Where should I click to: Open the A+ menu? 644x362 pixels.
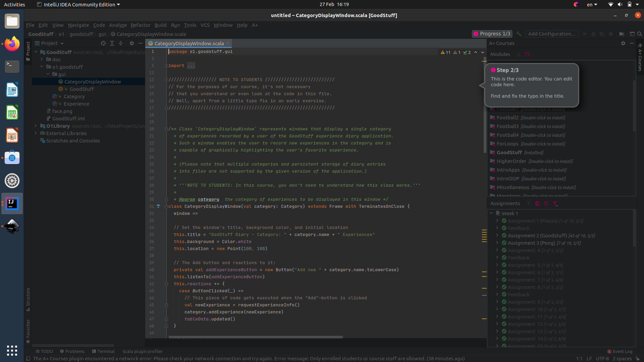tap(255, 25)
